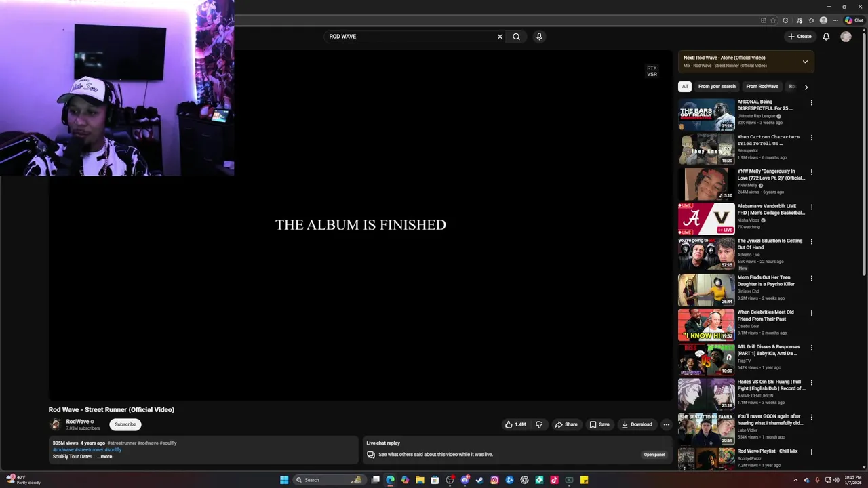Open TikTok from the taskbar

point(554,480)
